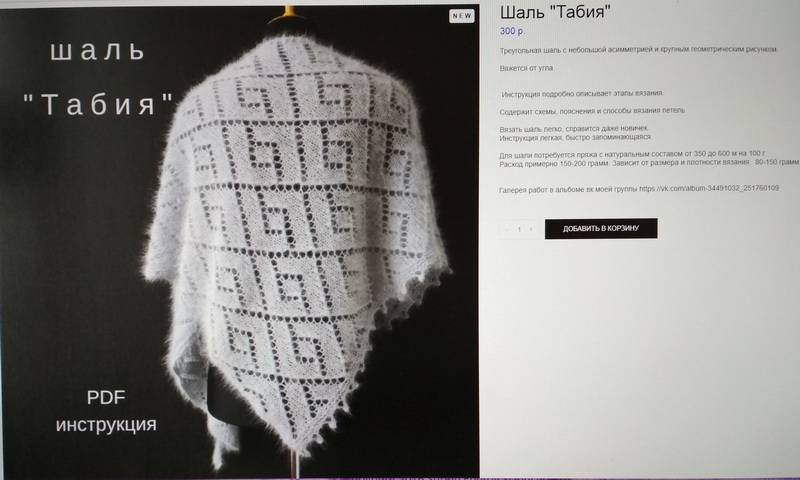Click the 300 р. price label
This screenshot has height=480, width=800.
(512, 31)
